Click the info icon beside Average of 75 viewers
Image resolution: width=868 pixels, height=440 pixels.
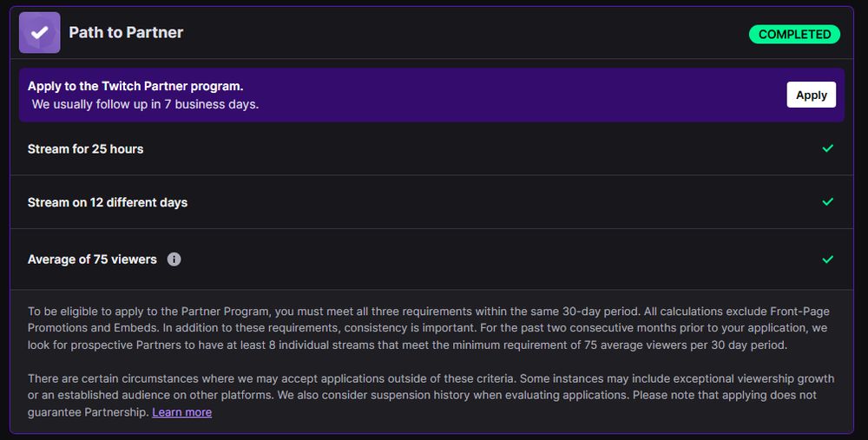click(174, 259)
